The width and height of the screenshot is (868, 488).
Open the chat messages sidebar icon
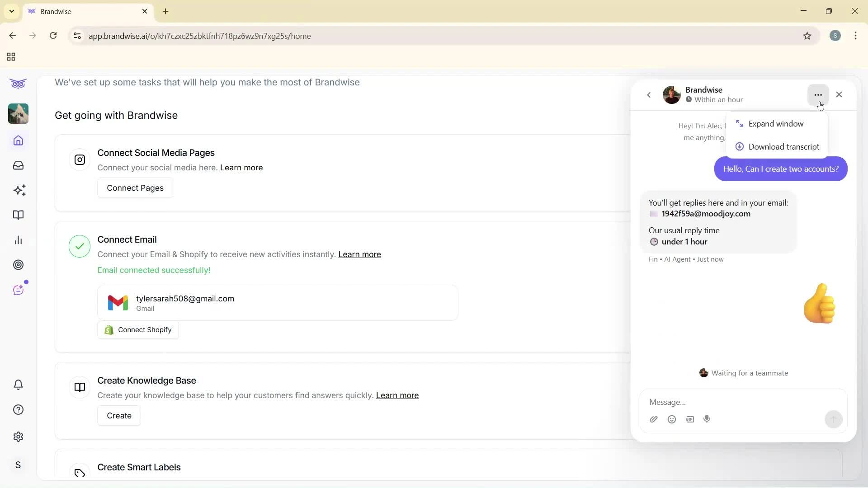[18, 289]
